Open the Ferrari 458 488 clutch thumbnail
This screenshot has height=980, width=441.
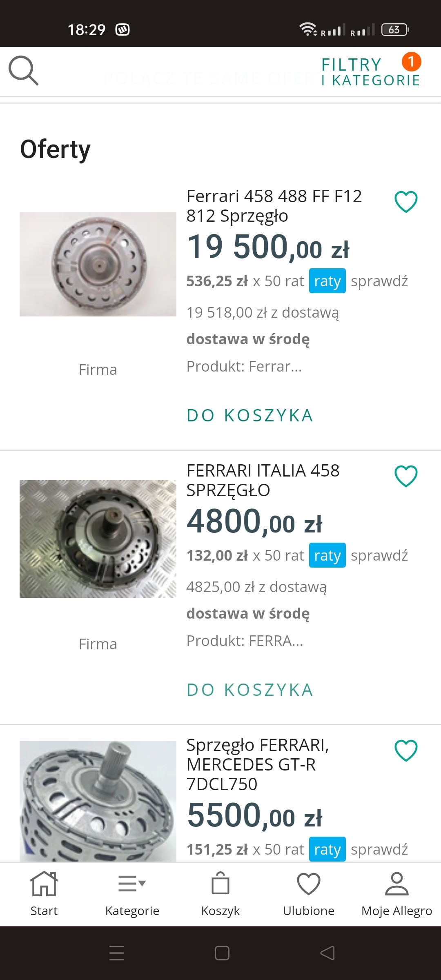tap(98, 264)
